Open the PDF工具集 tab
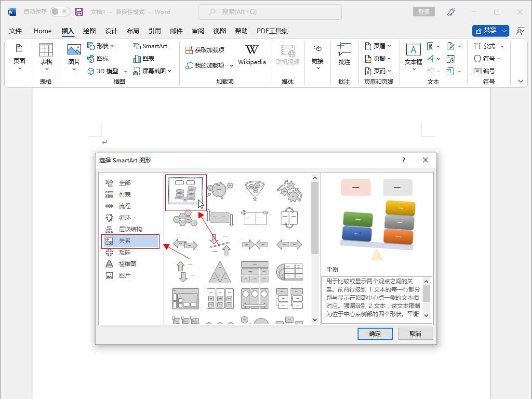The width and height of the screenshot is (532, 399). [x=272, y=31]
